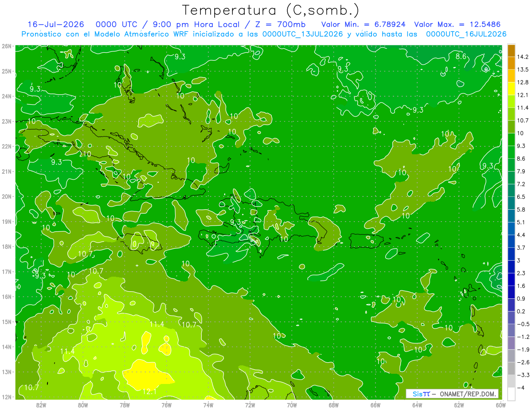Screen dimensions: 532x411
Task: Click colorbar label '7.9'
Action: [x=521, y=172]
